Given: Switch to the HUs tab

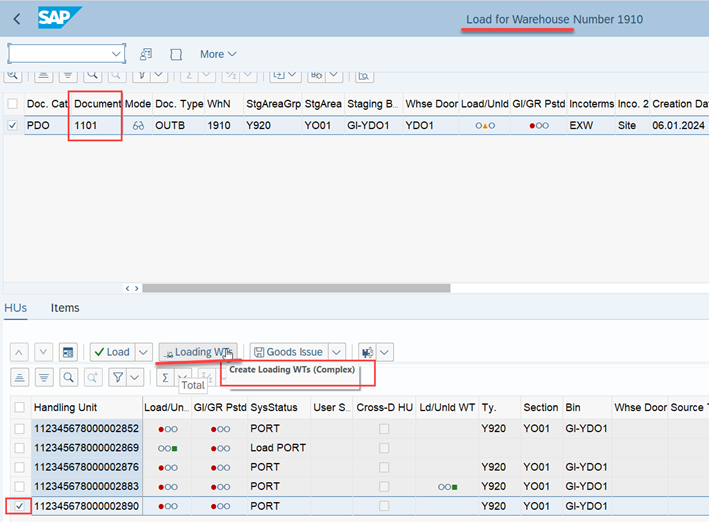Looking at the screenshot, I should [16, 308].
